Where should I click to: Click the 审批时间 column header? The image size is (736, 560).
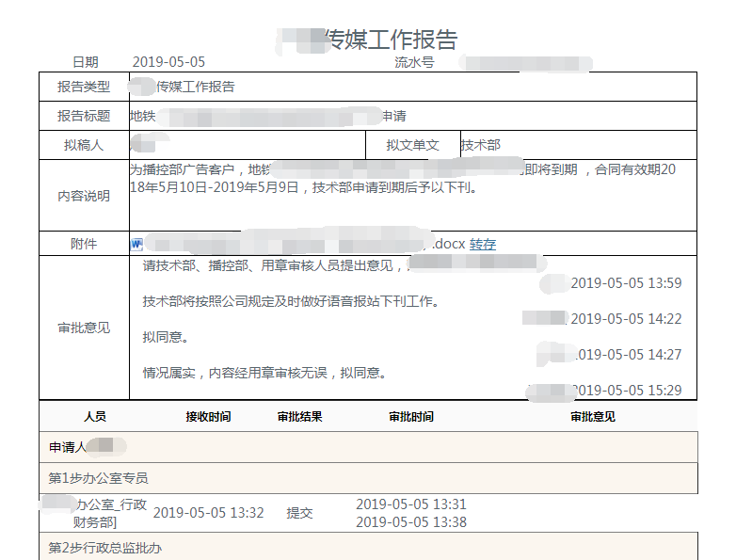tap(411, 416)
